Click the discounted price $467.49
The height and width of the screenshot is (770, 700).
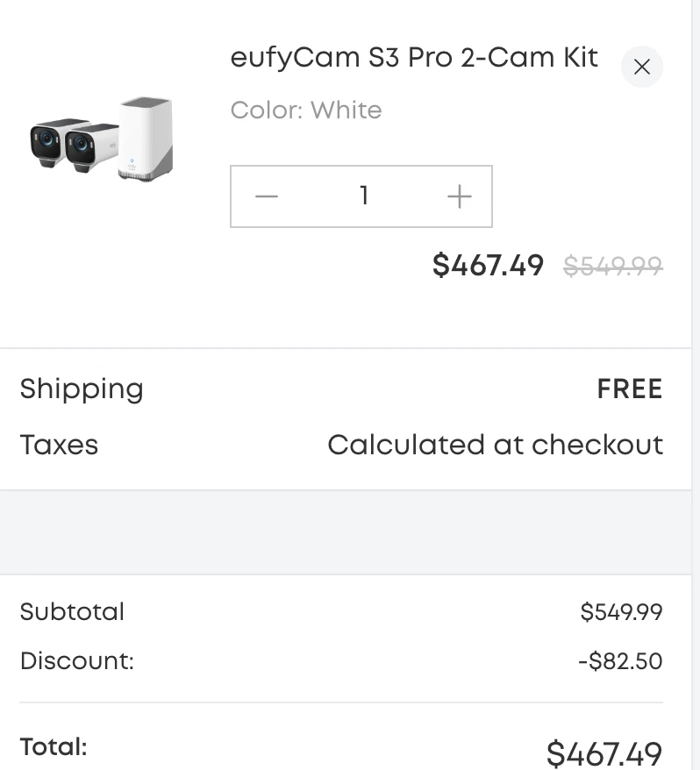click(x=488, y=266)
